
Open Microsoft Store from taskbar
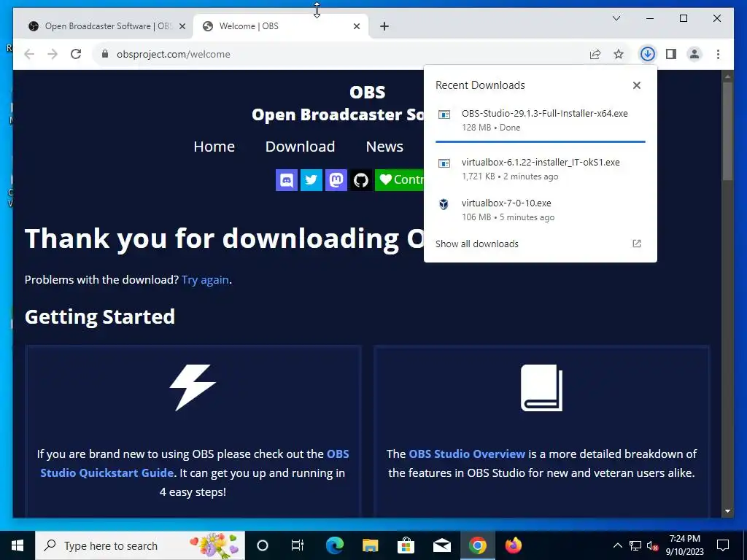tap(406, 545)
